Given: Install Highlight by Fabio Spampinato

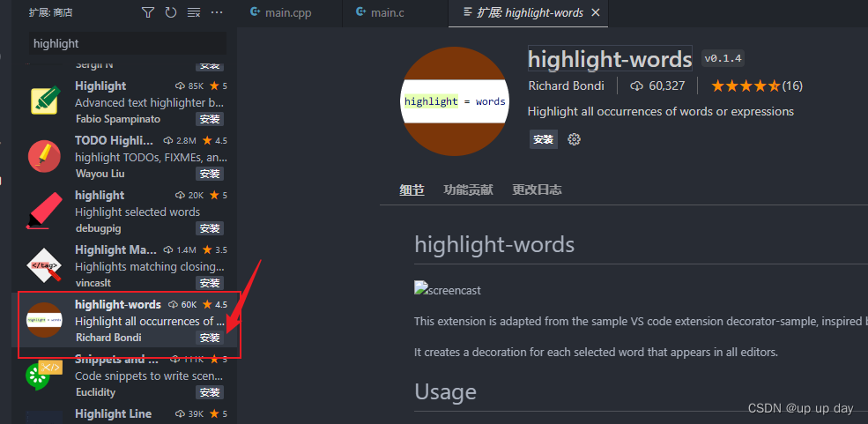Looking at the screenshot, I should point(210,119).
